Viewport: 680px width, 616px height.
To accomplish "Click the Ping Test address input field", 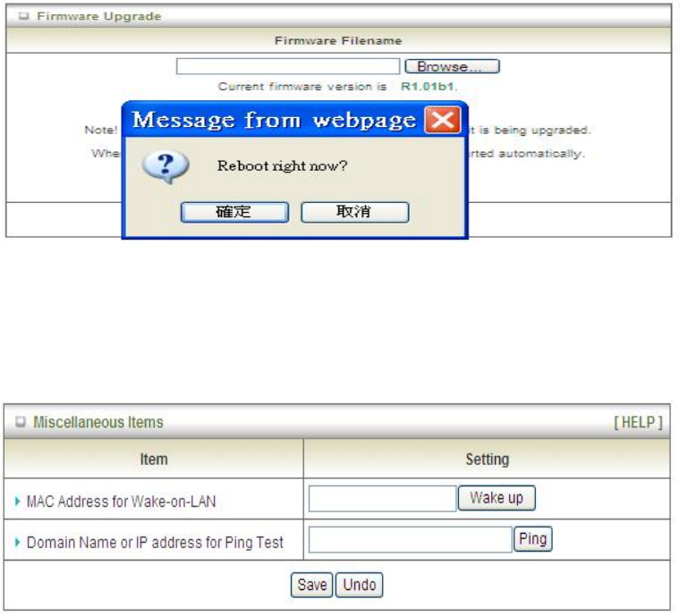I will click(411, 539).
